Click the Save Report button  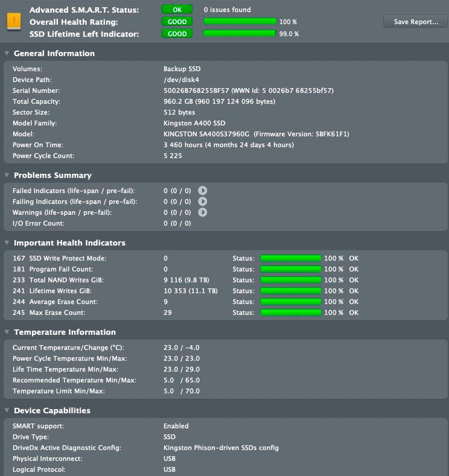tap(416, 22)
